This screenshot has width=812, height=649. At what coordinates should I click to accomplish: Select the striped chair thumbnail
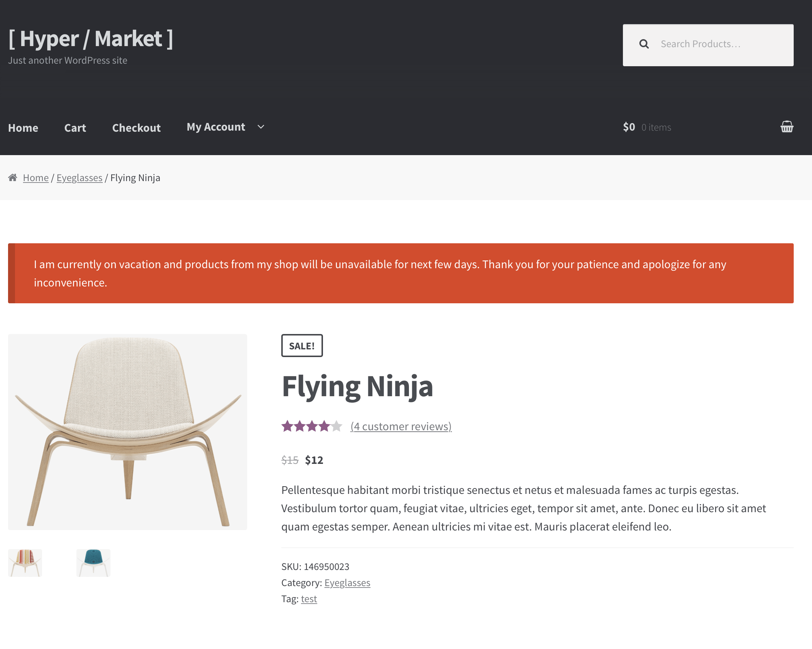tap(25, 563)
